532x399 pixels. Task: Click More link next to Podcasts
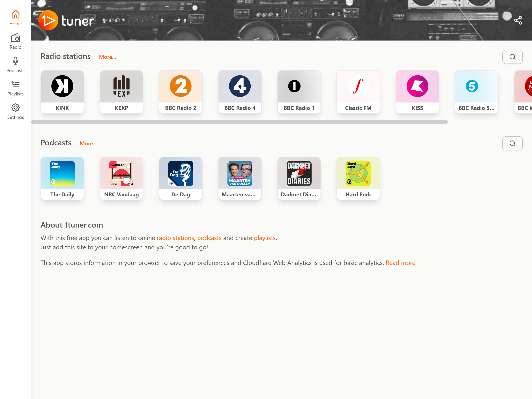click(88, 143)
